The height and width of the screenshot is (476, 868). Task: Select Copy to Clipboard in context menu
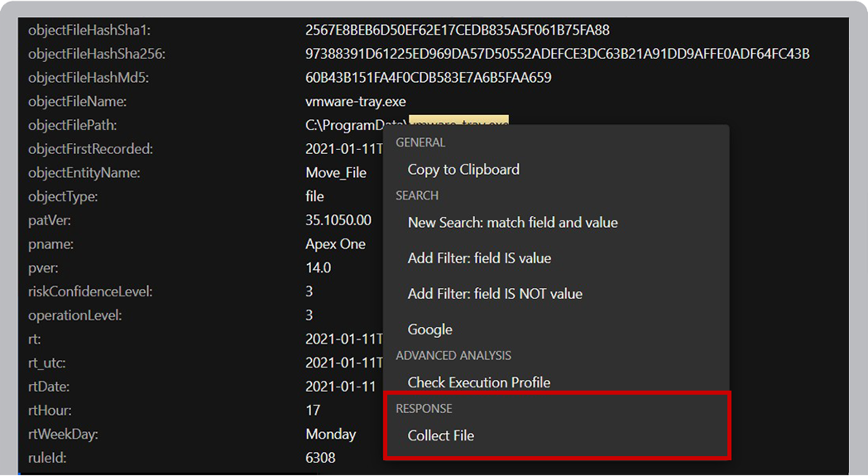pos(463,170)
